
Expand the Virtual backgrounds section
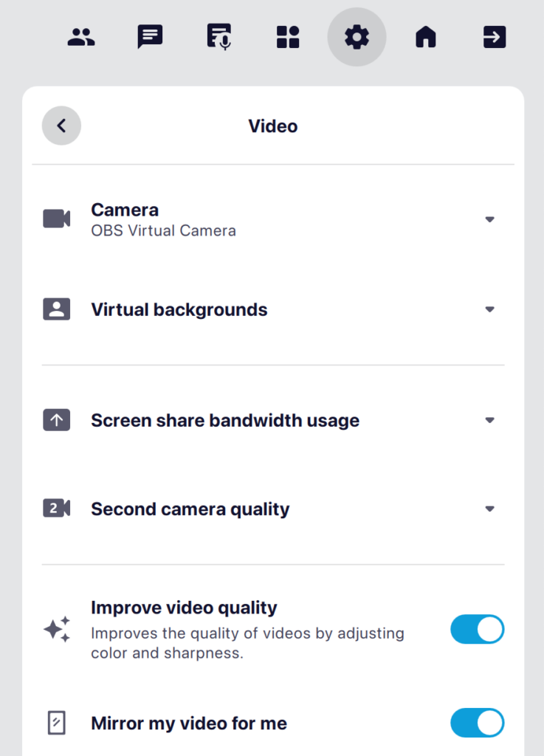(489, 309)
